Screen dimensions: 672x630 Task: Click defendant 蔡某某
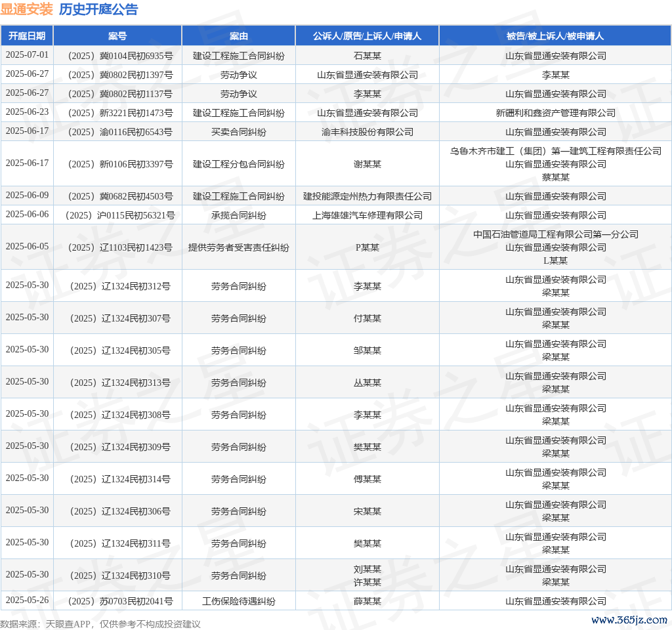pyautogui.click(x=555, y=177)
